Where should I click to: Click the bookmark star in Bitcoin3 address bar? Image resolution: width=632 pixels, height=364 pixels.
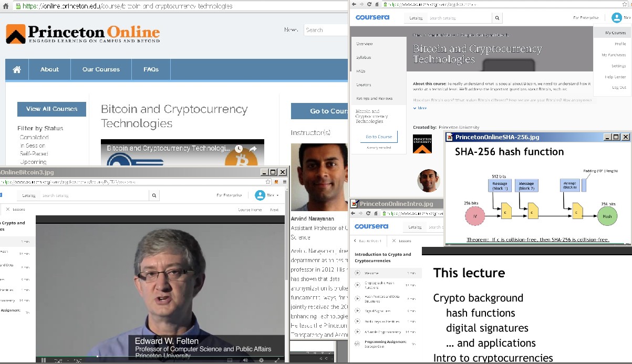pos(268,182)
